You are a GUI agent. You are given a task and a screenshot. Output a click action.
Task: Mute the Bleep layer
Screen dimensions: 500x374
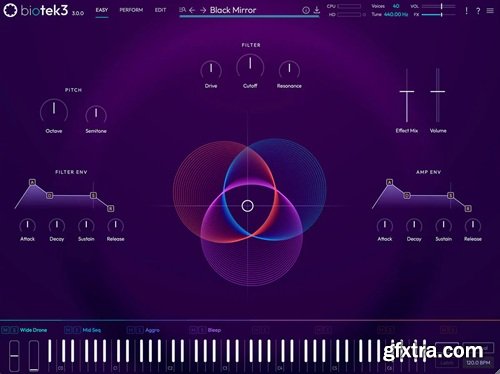pos(193,330)
